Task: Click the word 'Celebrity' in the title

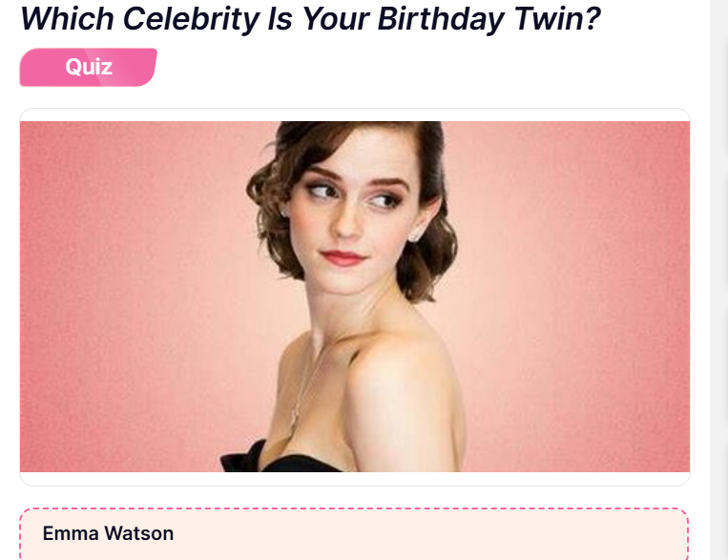Action: point(191,18)
